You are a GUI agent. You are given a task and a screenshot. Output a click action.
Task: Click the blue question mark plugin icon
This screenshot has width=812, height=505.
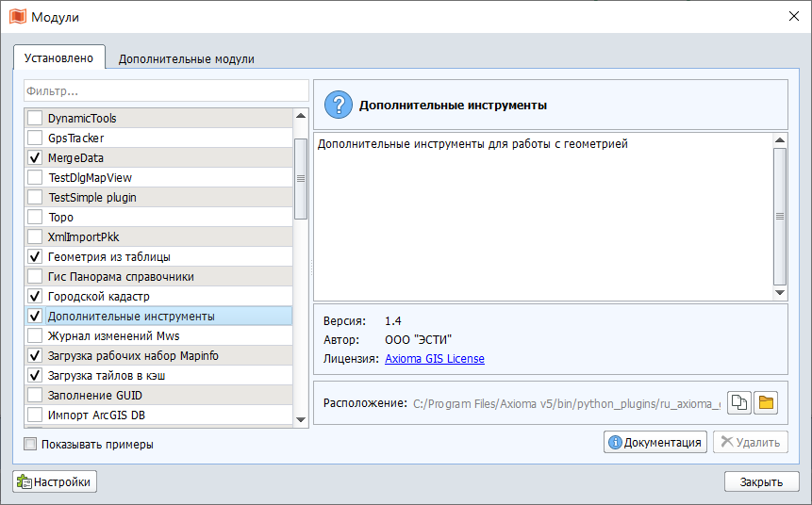click(x=338, y=106)
